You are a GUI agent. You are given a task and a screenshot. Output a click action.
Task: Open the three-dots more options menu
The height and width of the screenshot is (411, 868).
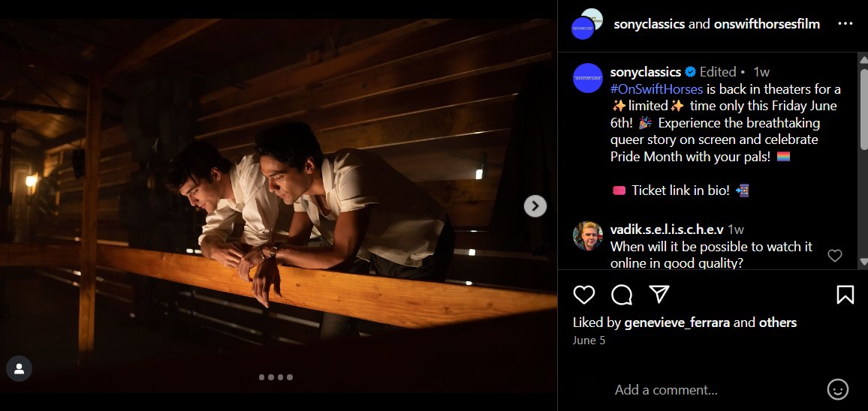click(845, 24)
